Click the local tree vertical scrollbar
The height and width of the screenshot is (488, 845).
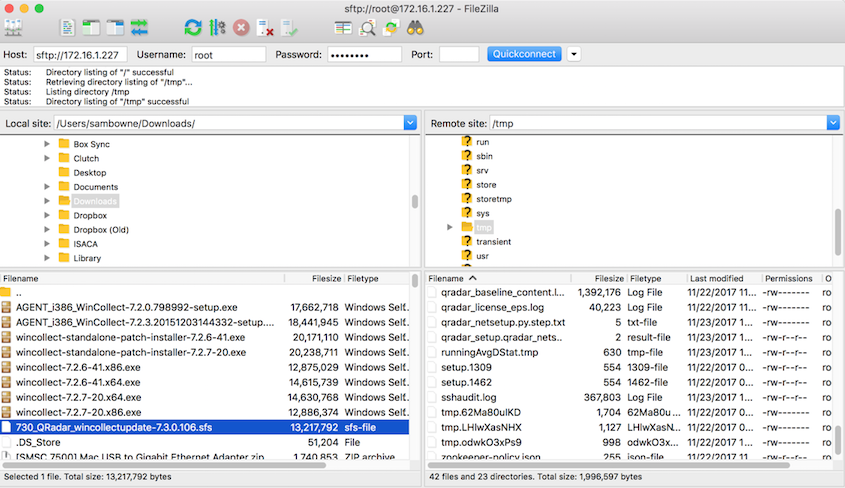click(x=415, y=201)
